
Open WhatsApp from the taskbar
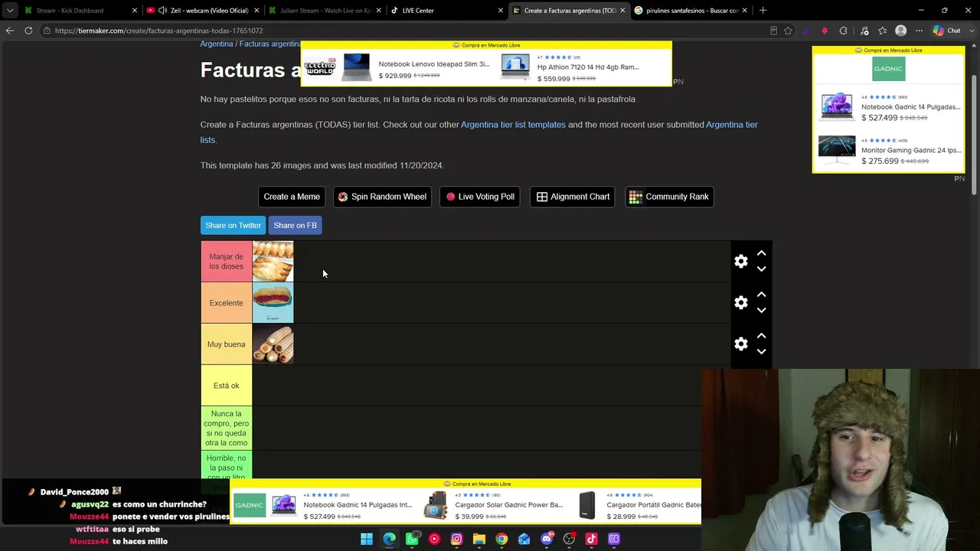[412, 539]
